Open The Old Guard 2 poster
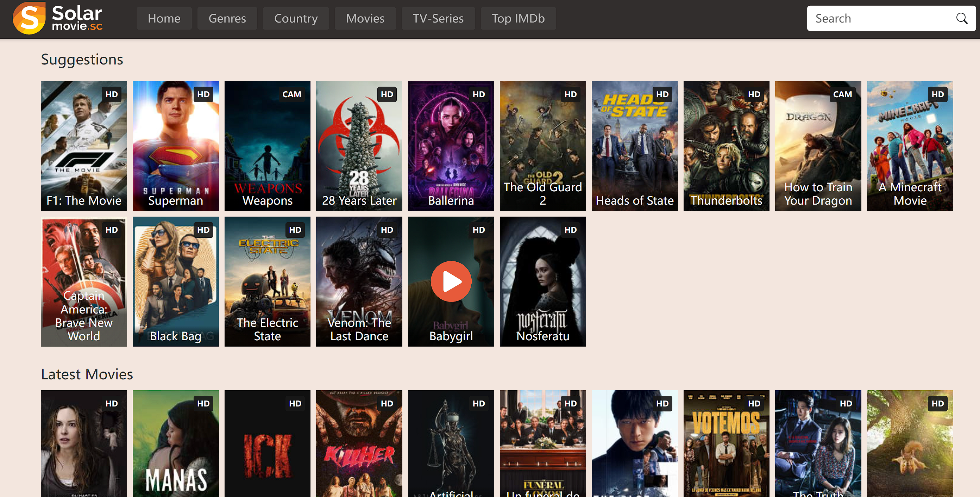 543,146
